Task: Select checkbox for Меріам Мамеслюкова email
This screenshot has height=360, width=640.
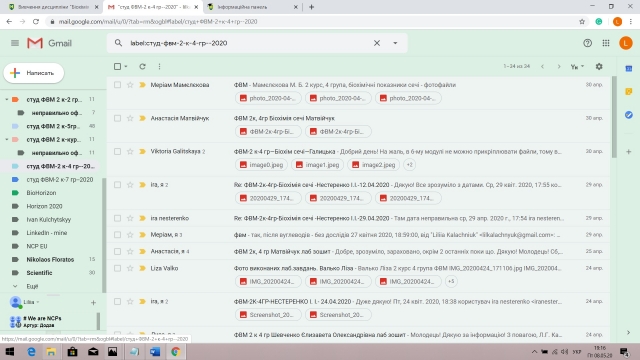Action: [x=118, y=85]
